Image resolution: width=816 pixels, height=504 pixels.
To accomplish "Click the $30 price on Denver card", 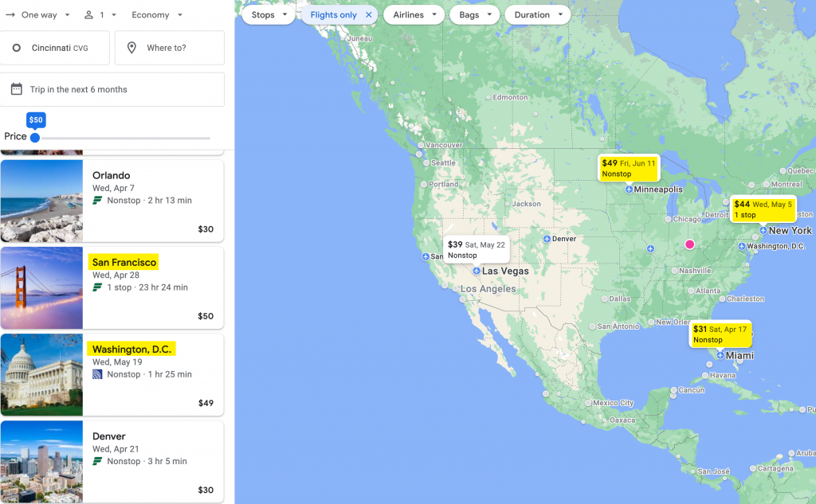I will (206, 490).
